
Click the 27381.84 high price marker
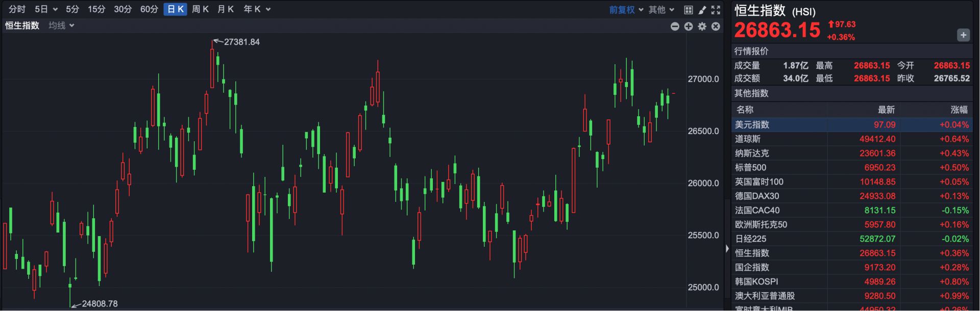(241, 42)
